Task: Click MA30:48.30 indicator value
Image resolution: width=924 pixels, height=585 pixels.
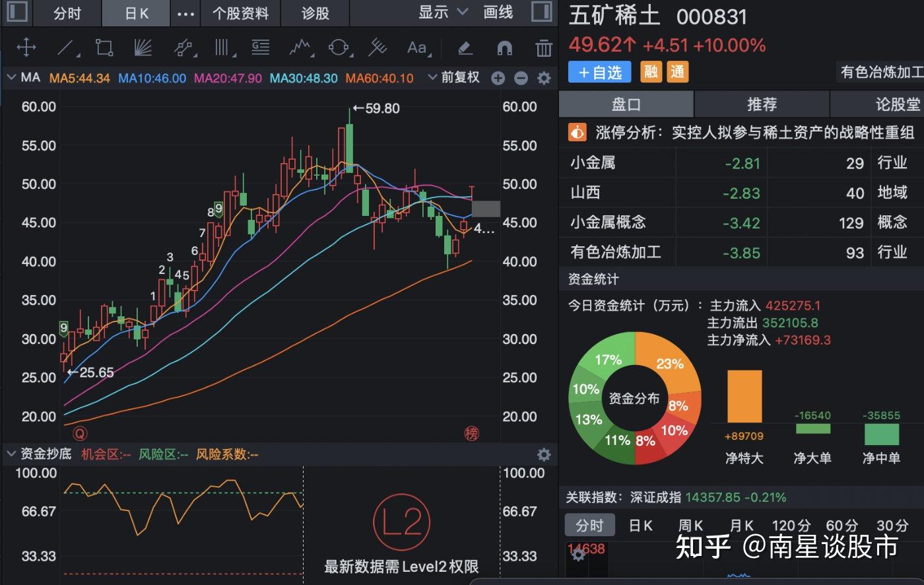Action: [304, 78]
